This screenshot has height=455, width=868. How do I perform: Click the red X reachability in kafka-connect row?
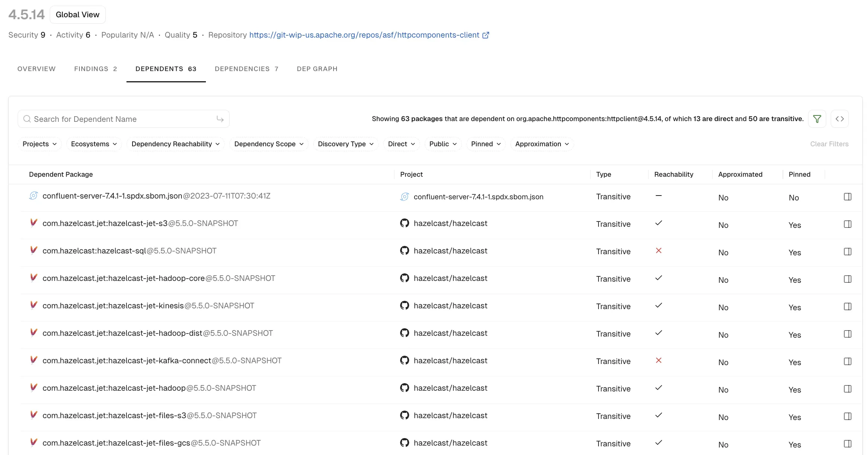coord(658,360)
